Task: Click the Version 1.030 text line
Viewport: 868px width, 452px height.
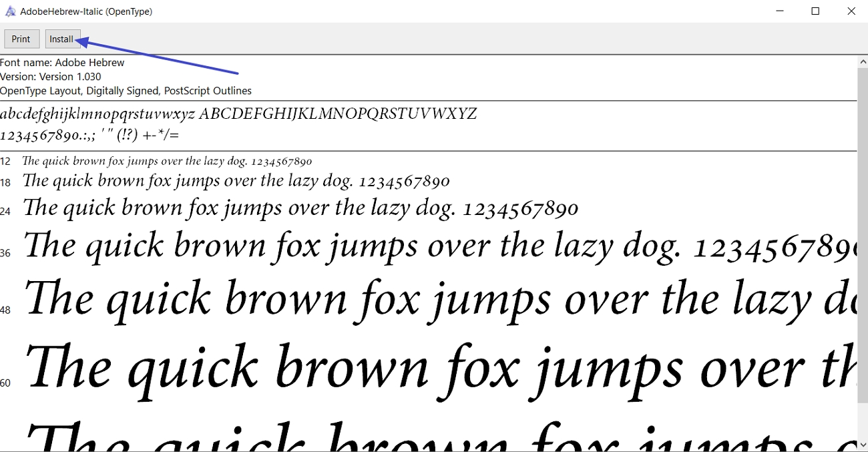Action: pyautogui.click(x=50, y=76)
